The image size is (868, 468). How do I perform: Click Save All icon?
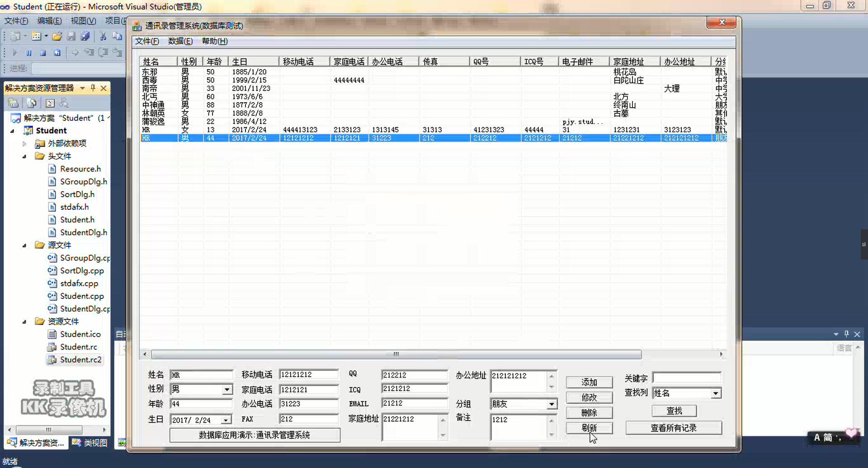pyautogui.click(x=85, y=36)
